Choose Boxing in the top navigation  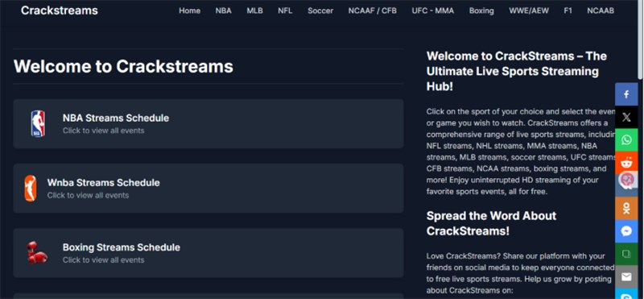[x=481, y=10]
